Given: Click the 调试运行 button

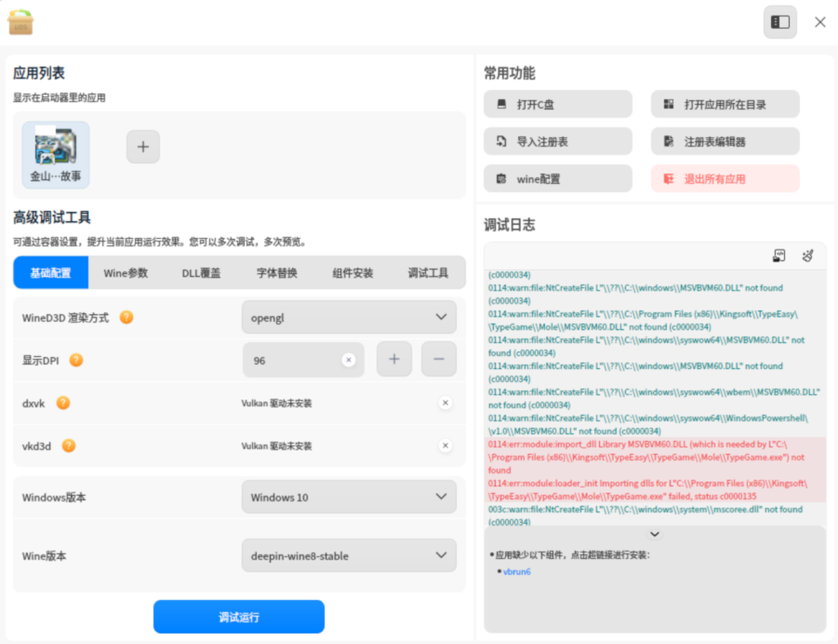Looking at the screenshot, I should click(239, 617).
